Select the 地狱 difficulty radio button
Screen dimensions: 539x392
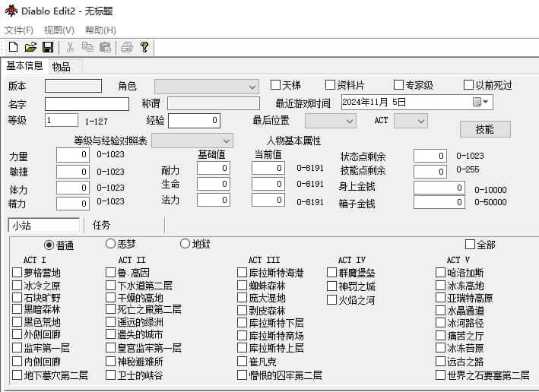[195, 244]
